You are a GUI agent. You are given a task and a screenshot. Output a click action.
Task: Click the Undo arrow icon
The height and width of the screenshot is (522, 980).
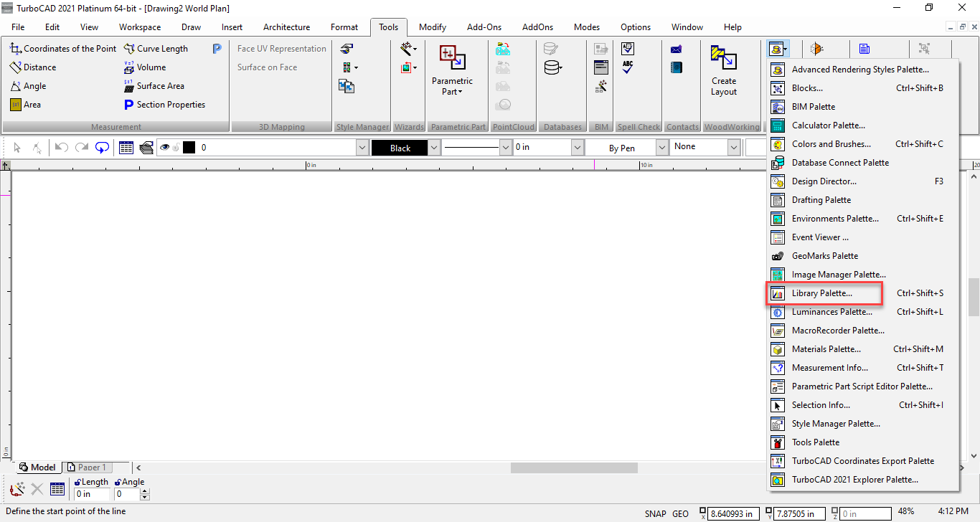pyautogui.click(x=61, y=148)
